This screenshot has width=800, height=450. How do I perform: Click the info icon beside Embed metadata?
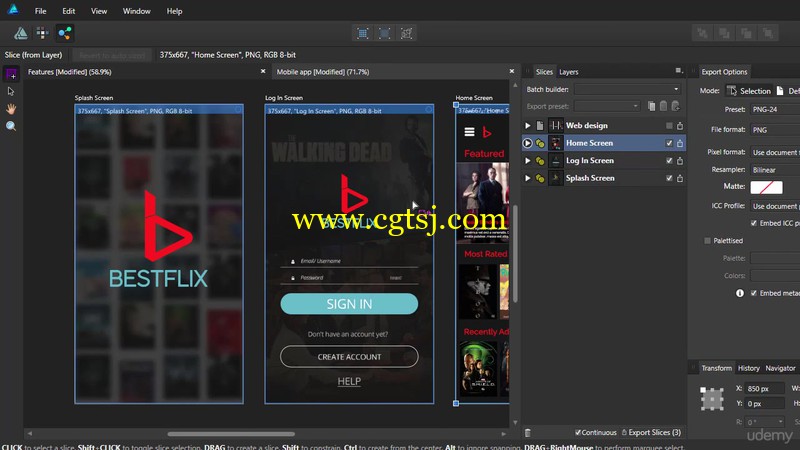(x=740, y=293)
